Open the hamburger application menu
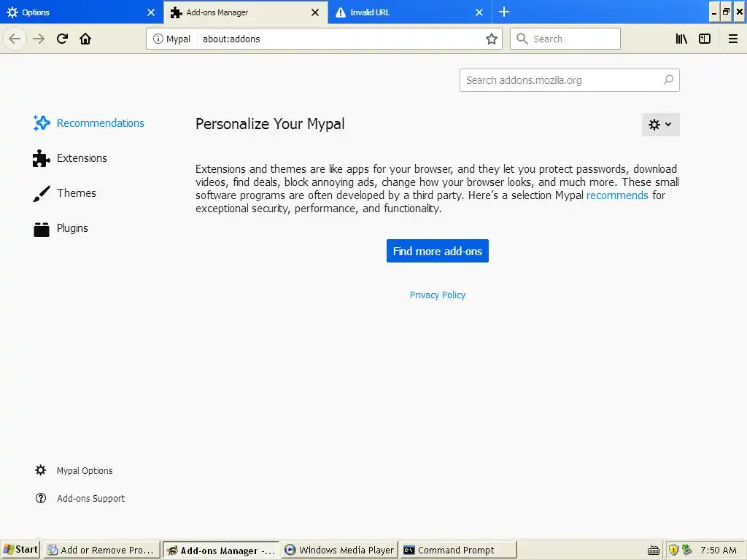Screen dimensions: 747x560 coord(732,39)
